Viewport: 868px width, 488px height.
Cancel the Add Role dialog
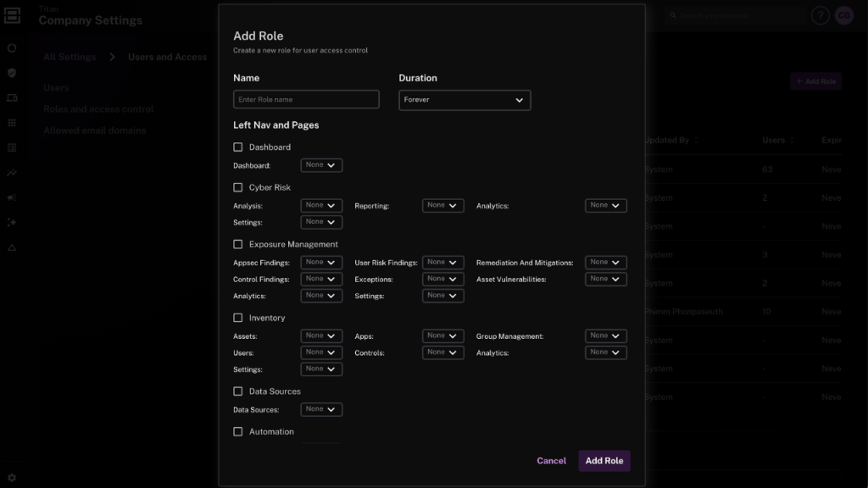(x=551, y=460)
